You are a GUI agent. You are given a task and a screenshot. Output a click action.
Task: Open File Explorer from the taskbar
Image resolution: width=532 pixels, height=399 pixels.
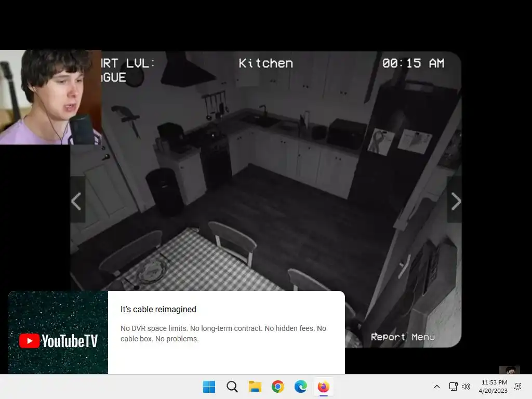(x=255, y=387)
